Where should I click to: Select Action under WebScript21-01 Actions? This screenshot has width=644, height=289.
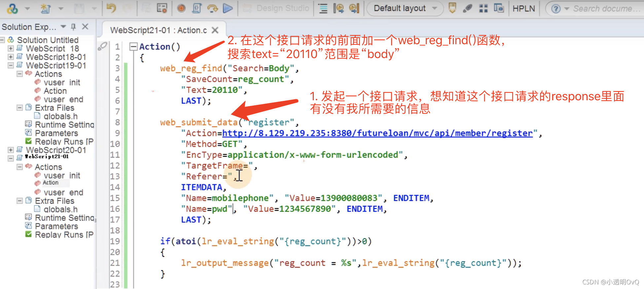[51, 183]
